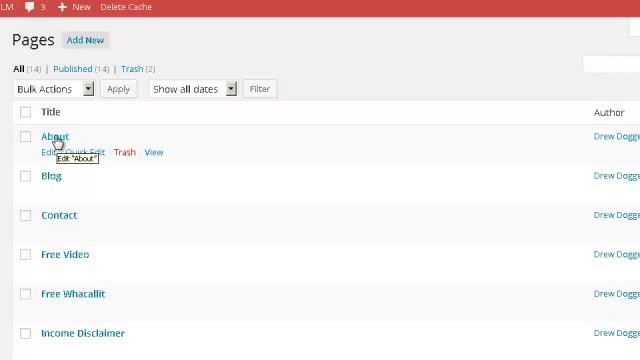
Task: Open the Free Whacallit page link
Action: point(73,294)
